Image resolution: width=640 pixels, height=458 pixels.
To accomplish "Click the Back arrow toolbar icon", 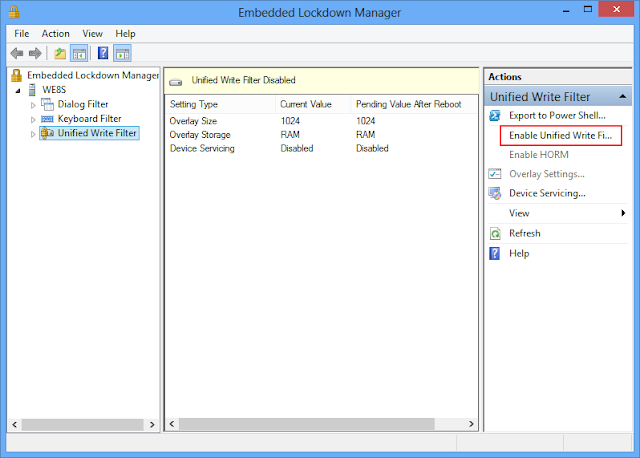I will coord(17,53).
